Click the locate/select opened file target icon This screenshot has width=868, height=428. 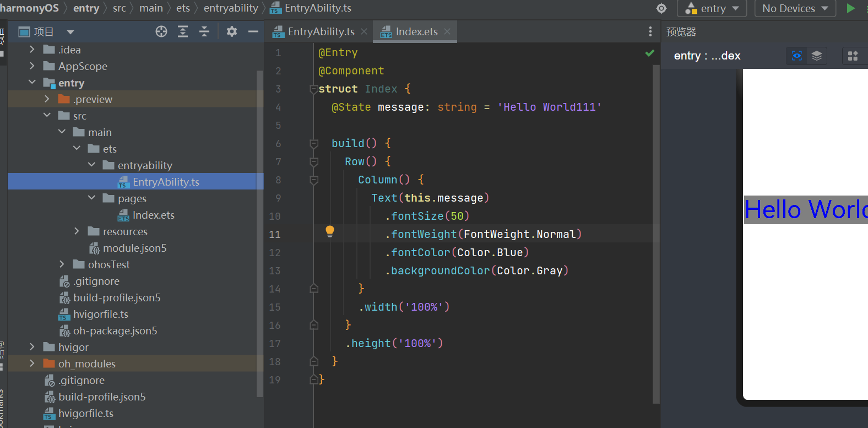point(161,31)
